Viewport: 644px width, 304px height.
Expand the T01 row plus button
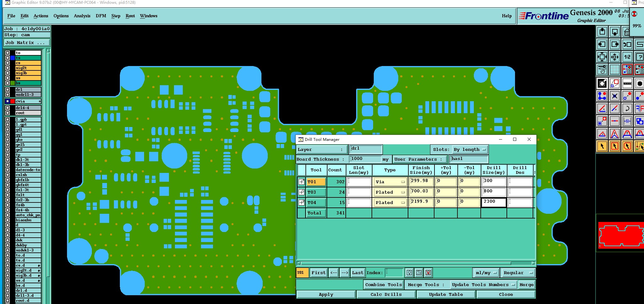[x=301, y=182]
